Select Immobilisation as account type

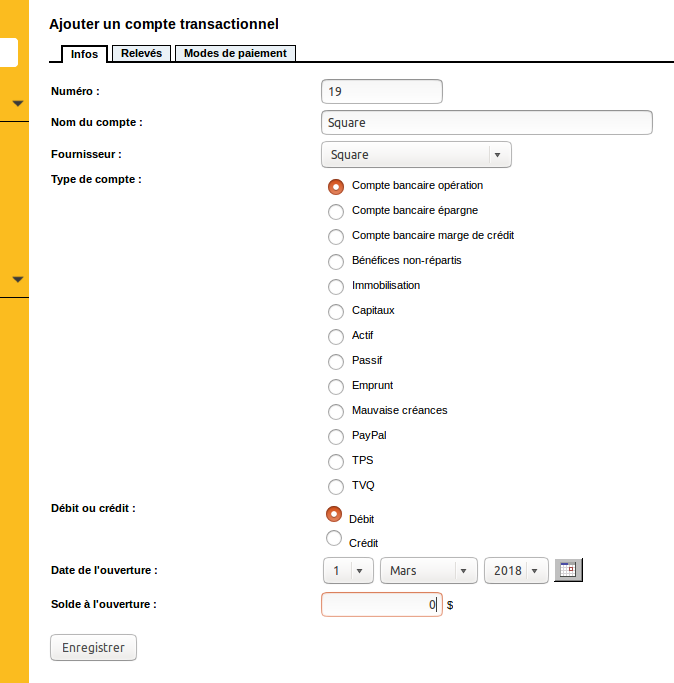[336, 286]
